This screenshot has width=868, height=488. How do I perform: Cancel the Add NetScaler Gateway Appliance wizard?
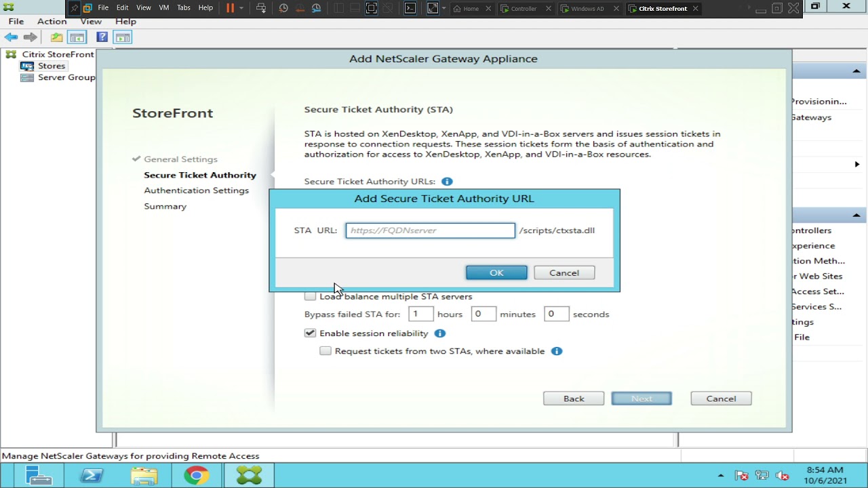point(721,399)
